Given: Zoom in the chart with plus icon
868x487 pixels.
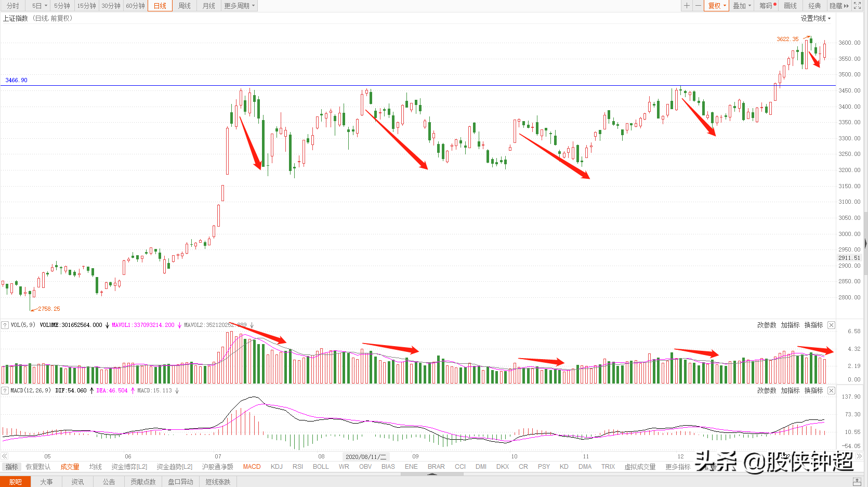Looking at the screenshot, I should pyautogui.click(x=687, y=6).
